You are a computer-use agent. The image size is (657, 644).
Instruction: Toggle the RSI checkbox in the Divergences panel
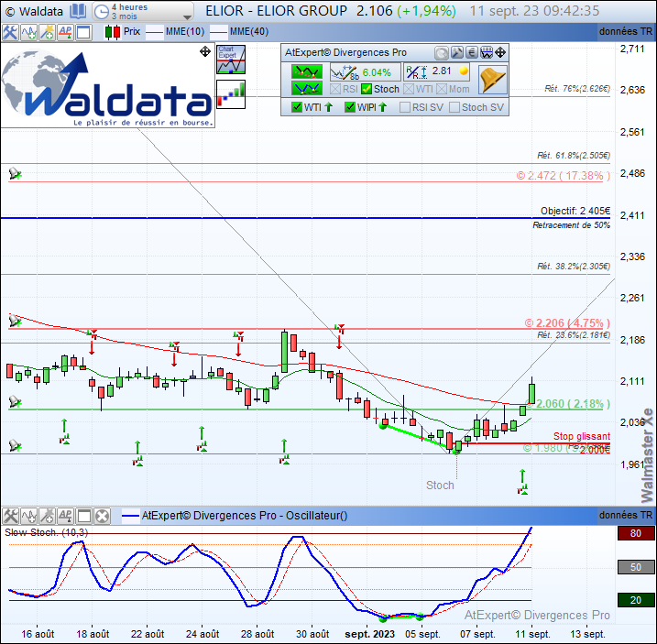pyautogui.click(x=334, y=89)
